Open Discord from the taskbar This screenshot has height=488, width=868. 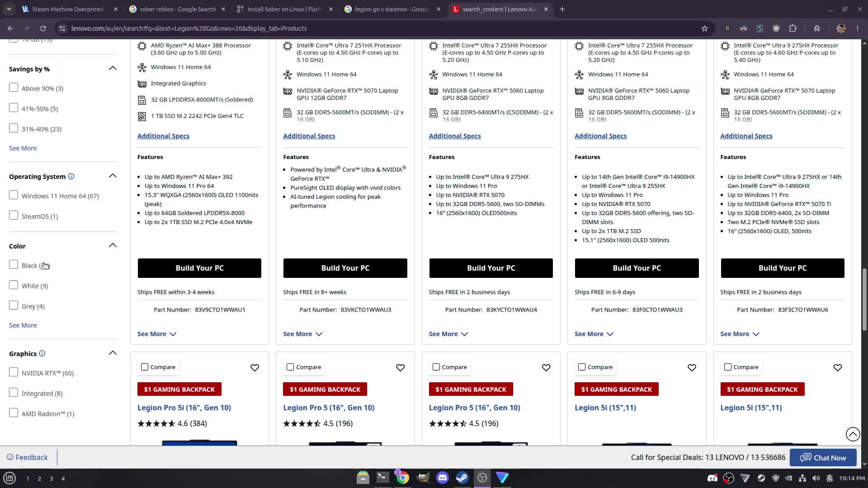tap(443, 478)
